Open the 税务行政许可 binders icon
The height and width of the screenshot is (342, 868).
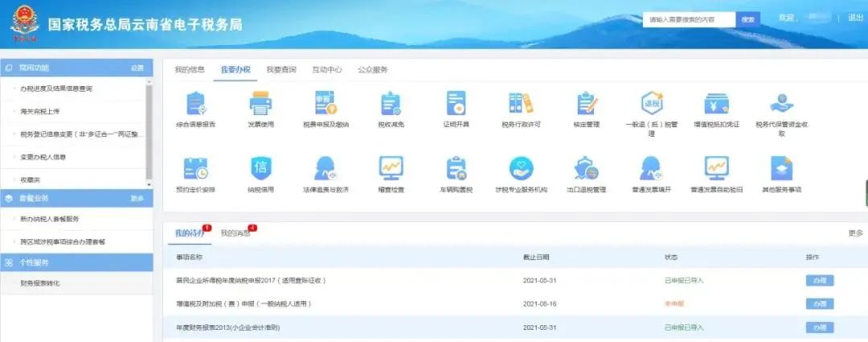click(521, 104)
